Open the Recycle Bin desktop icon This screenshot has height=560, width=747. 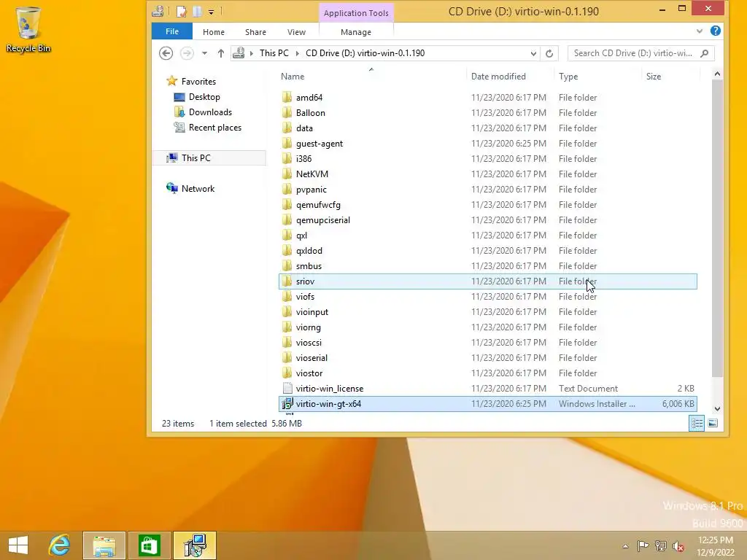(x=28, y=29)
